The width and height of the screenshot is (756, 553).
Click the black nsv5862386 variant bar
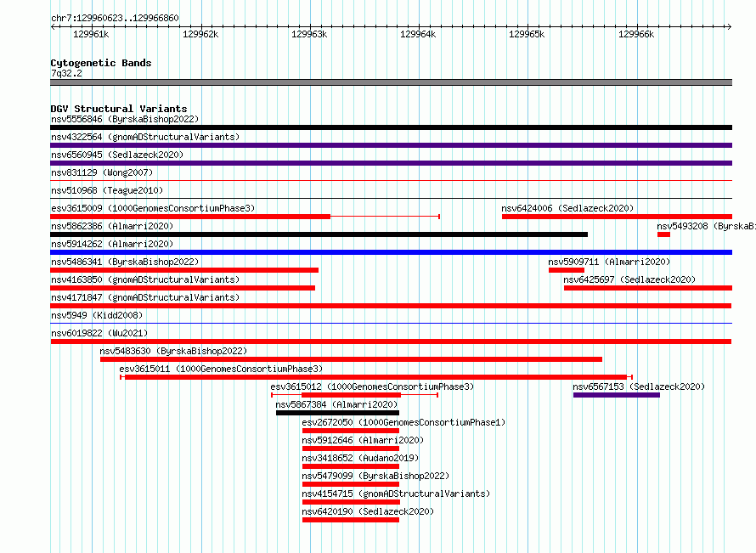coord(319,234)
